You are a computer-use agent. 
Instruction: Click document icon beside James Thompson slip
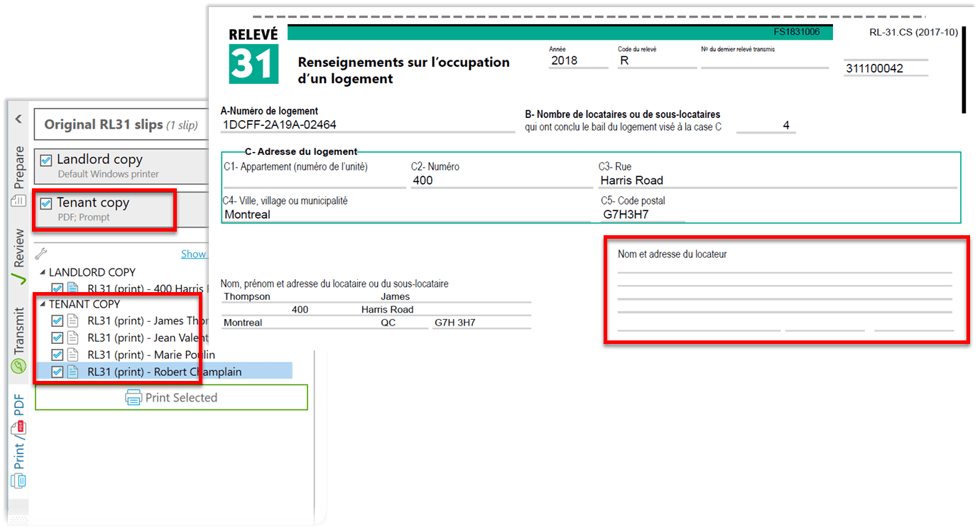pos(72,320)
